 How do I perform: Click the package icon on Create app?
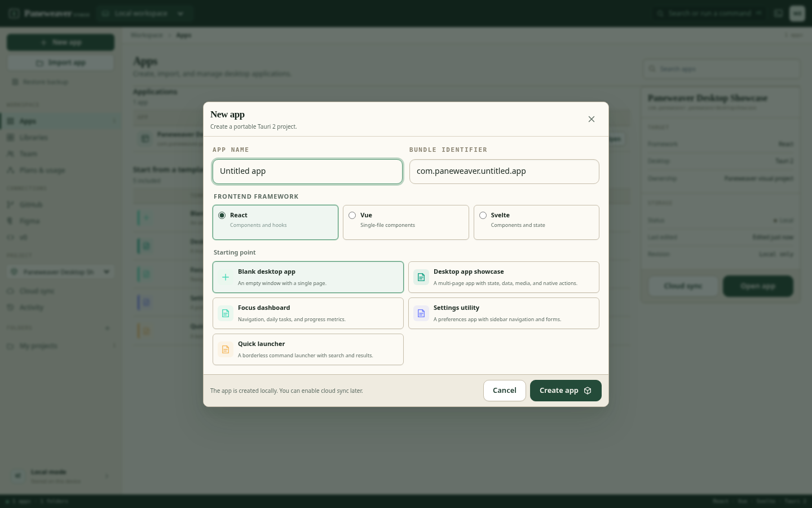click(588, 391)
